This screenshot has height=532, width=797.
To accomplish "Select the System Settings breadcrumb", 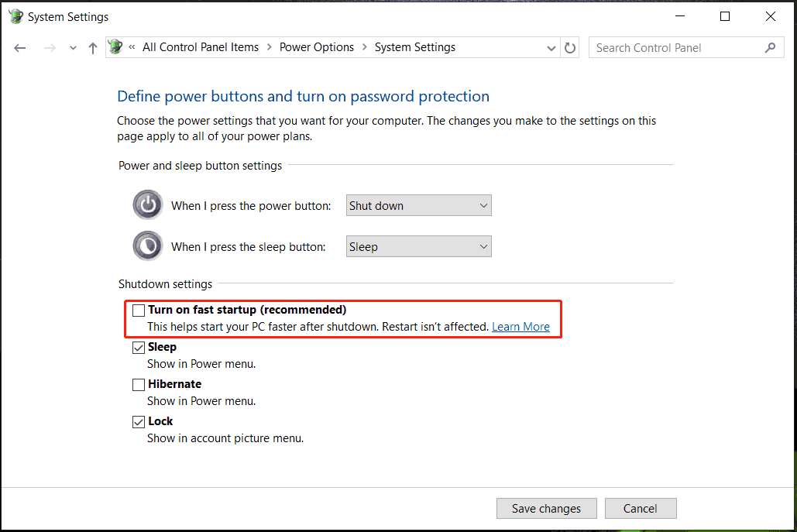I will pos(415,47).
